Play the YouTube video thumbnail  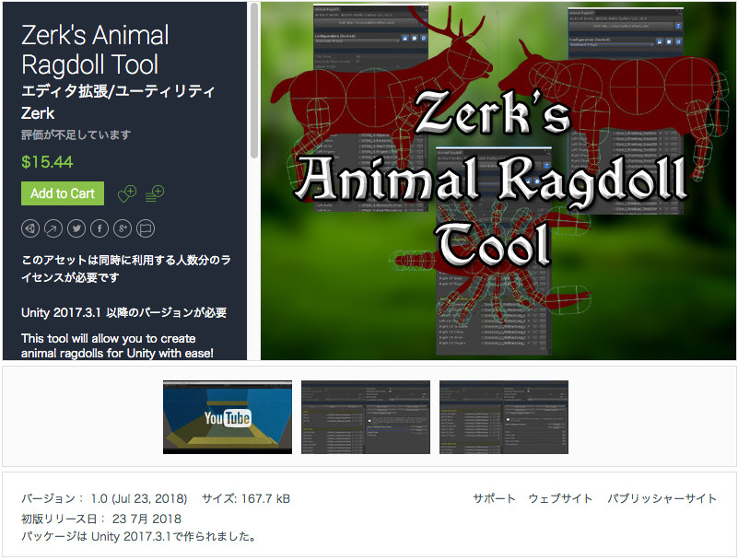(x=228, y=417)
